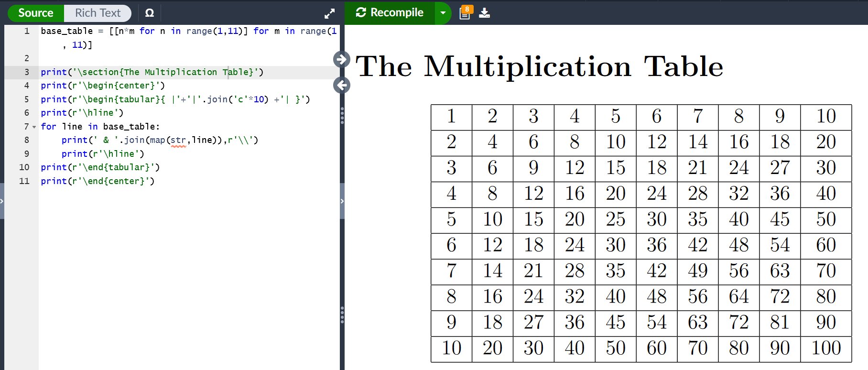
Task: Expand the left file tree panel chevron
Action: (x=2, y=201)
